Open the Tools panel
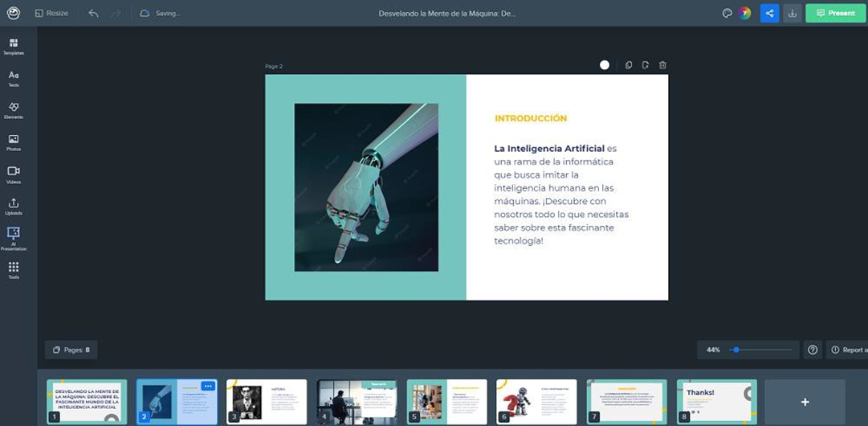Viewport: 868px width, 426px height. point(14,270)
